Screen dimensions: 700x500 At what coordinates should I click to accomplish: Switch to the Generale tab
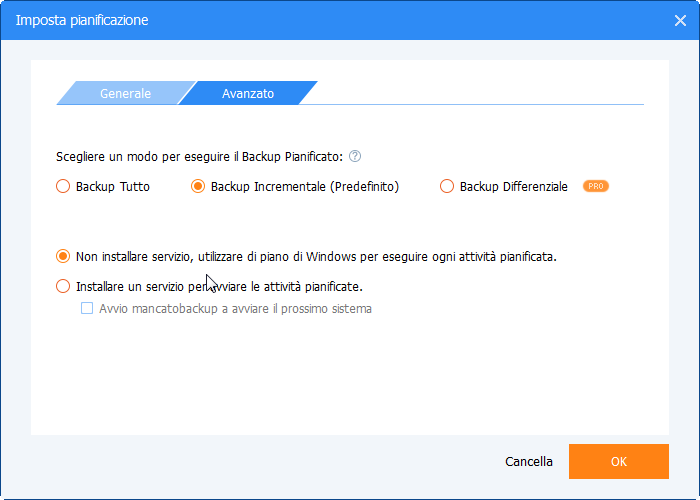(x=125, y=94)
